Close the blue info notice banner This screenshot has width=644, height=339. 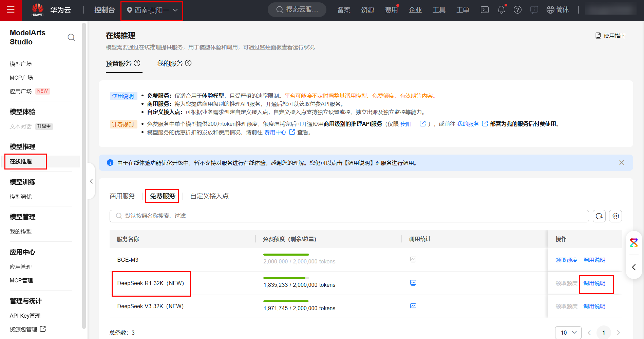[x=622, y=163]
